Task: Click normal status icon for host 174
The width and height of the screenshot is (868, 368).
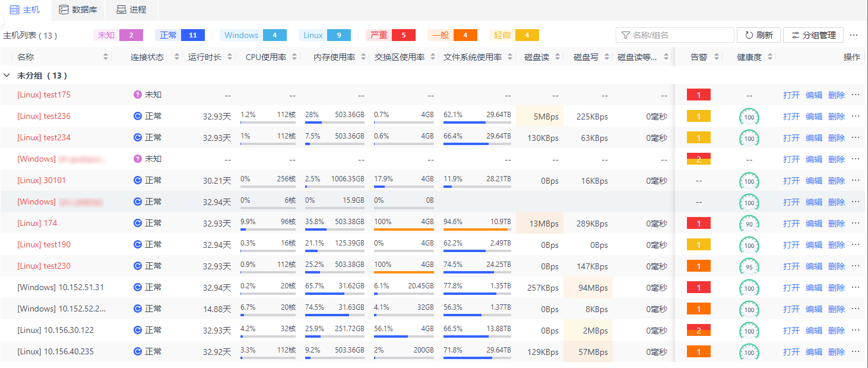Action: pos(138,223)
